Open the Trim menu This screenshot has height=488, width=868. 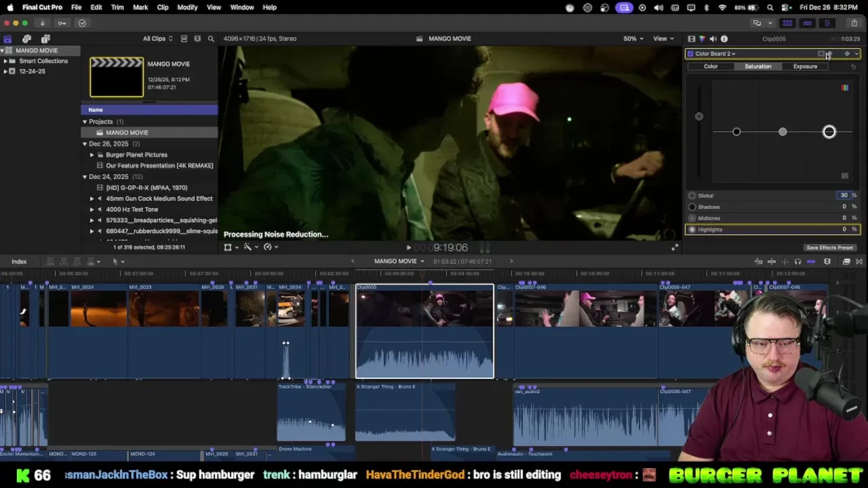point(117,7)
